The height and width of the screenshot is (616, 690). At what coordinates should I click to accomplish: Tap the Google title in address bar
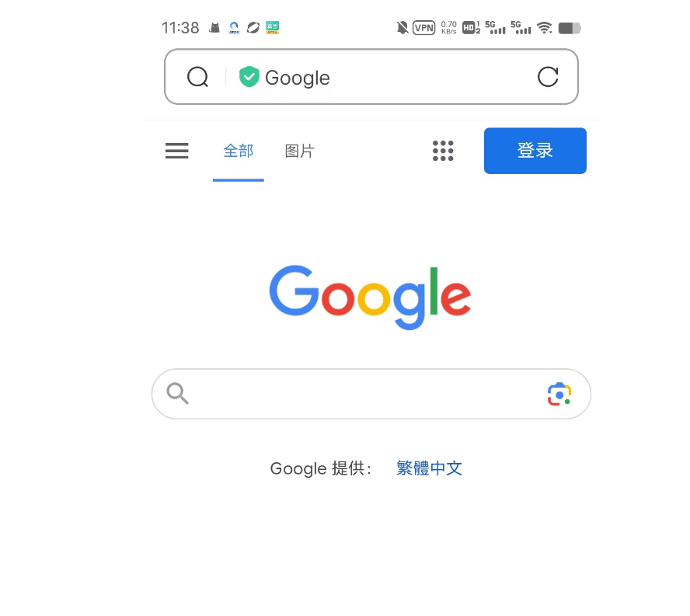coord(298,78)
